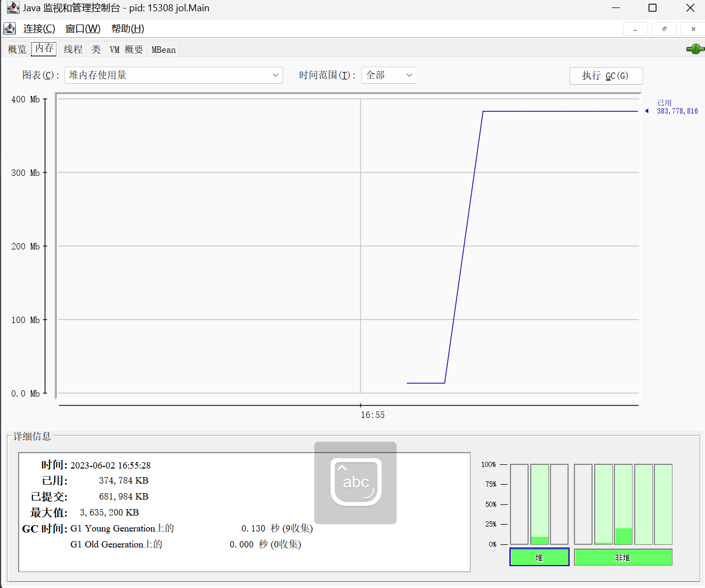Maximize the JConsole window

click(652, 8)
